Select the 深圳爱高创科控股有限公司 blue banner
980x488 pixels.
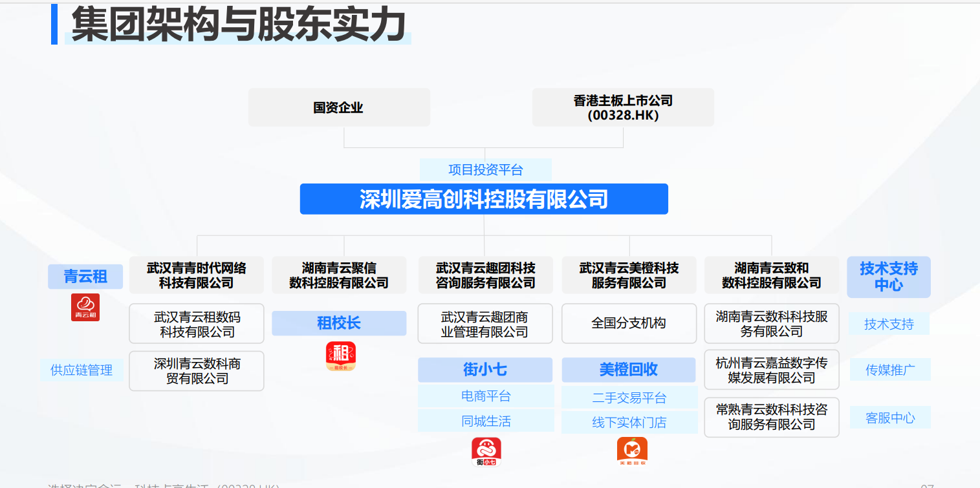point(484,199)
